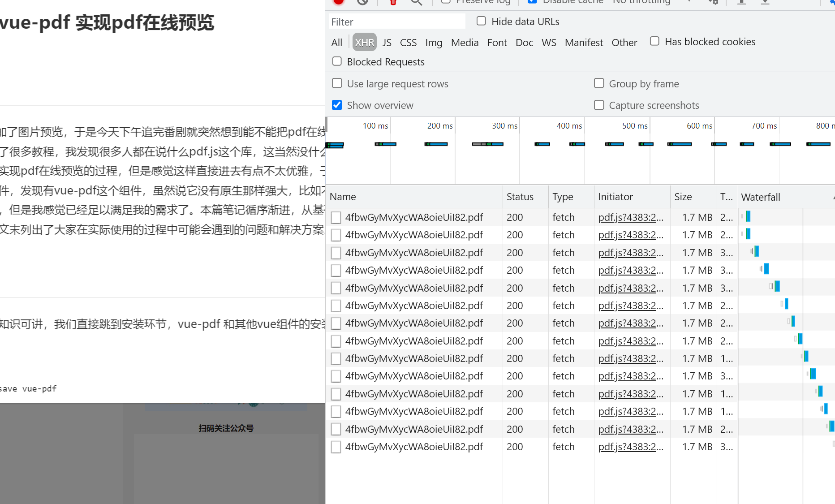Click the red record network log button
835x504 pixels.
click(x=339, y=1)
